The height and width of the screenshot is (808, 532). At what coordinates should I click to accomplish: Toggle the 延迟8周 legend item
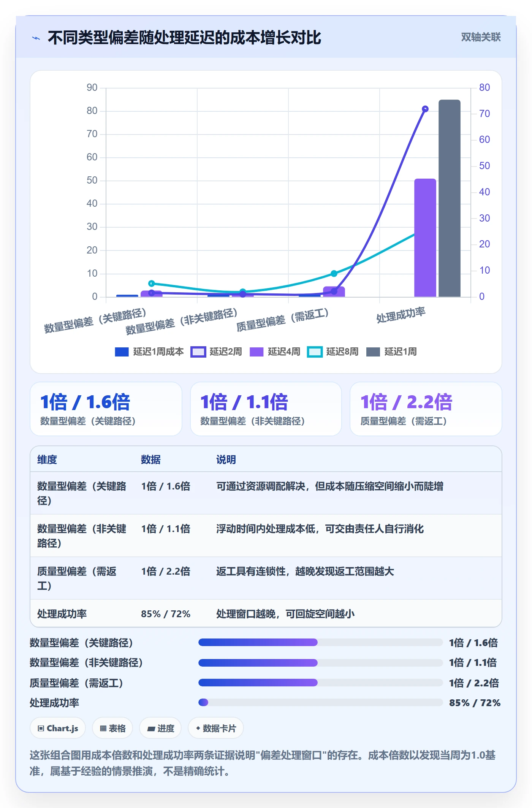(333, 352)
